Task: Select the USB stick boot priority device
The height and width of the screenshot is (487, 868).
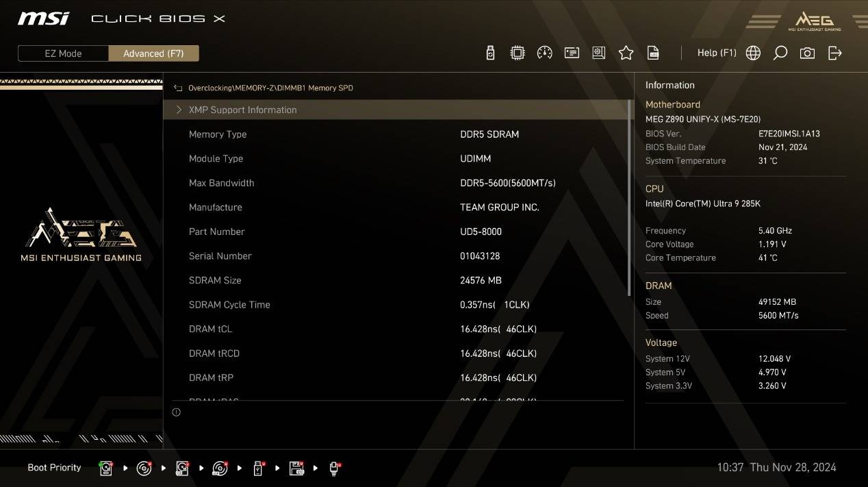Action: point(258,468)
